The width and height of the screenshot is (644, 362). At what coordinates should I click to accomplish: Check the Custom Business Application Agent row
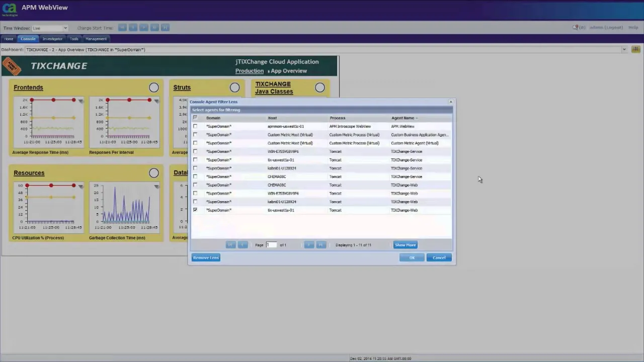(195, 135)
